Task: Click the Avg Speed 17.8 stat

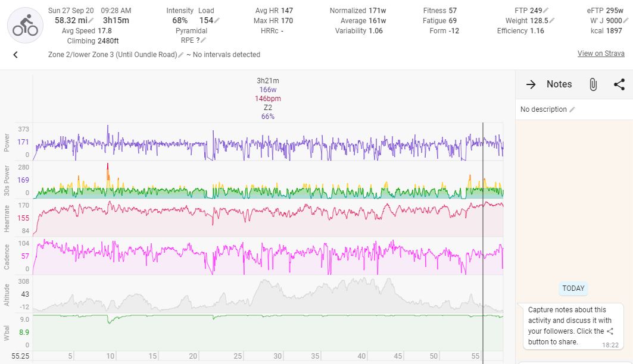Action: (x=87, y=31)
